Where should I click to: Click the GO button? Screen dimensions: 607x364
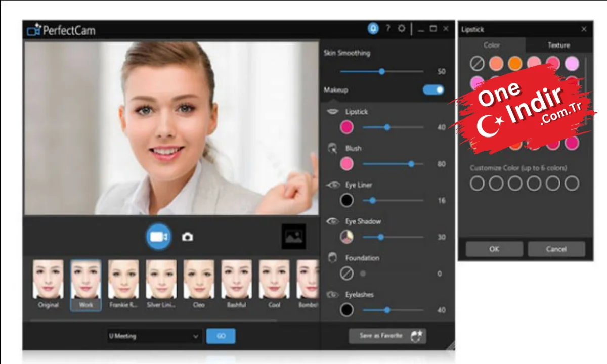pyautogui.click(x=221, y=336)
